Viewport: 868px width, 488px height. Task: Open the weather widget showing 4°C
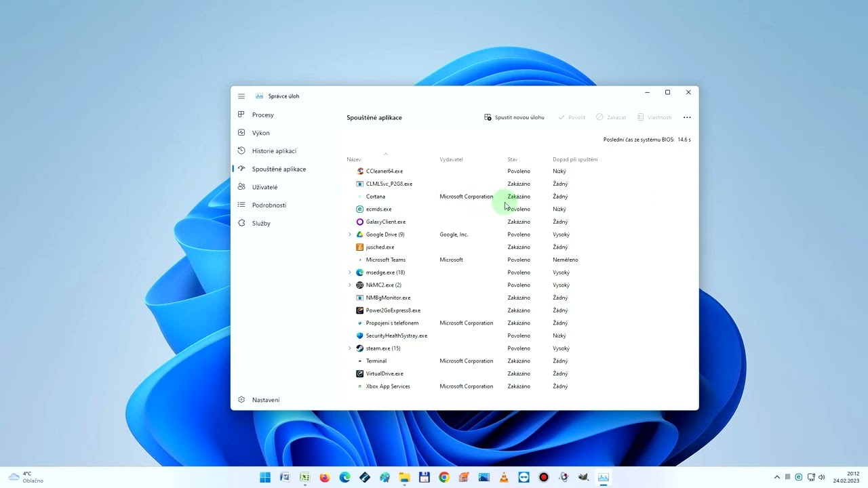26,477
